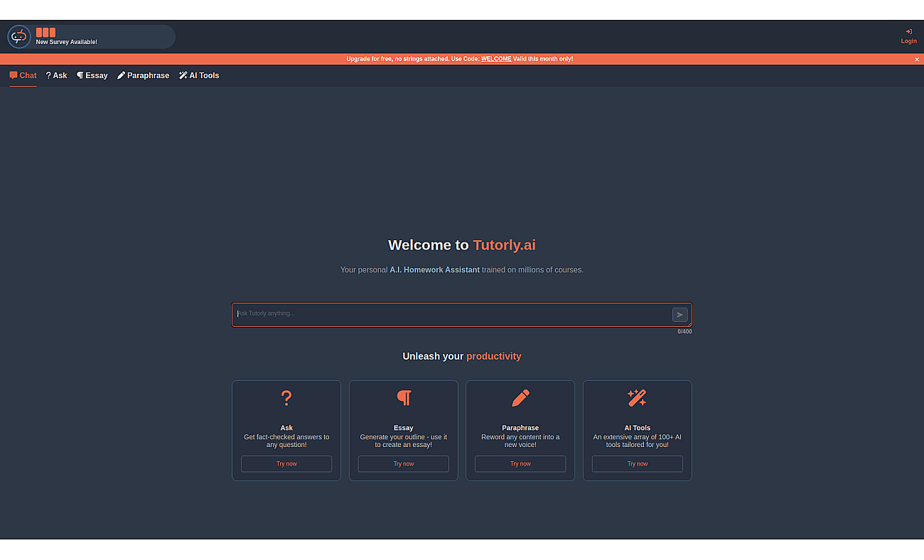Go to the Paraphrase tab
This screenshot has width=924, height=560.
click(144, 75)
